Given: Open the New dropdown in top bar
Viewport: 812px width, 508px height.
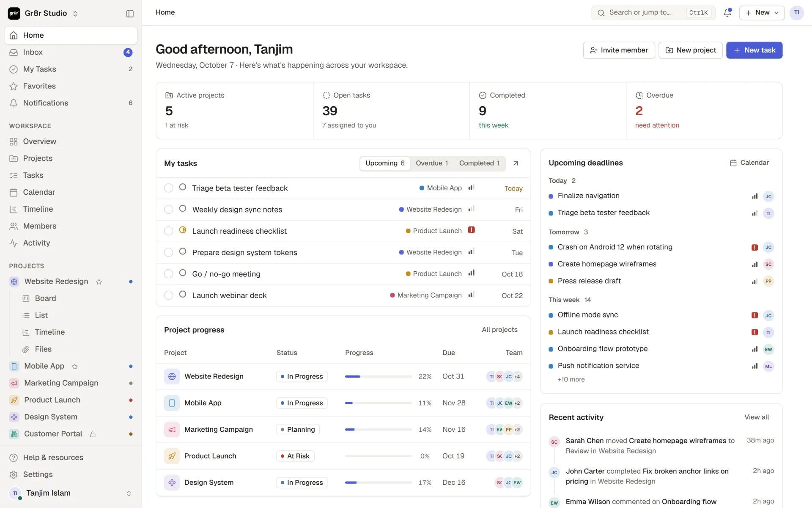Looking at the screenshot, I should (x=762, y=13).
